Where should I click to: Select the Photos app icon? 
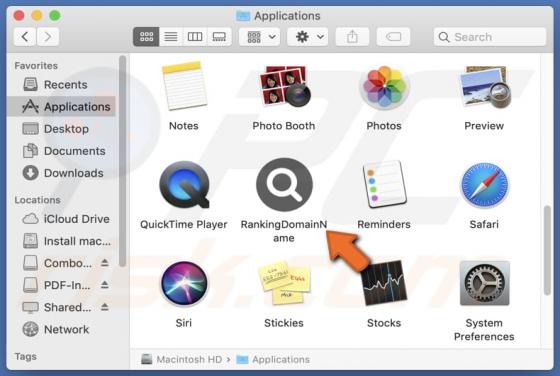tap(384, 86)
